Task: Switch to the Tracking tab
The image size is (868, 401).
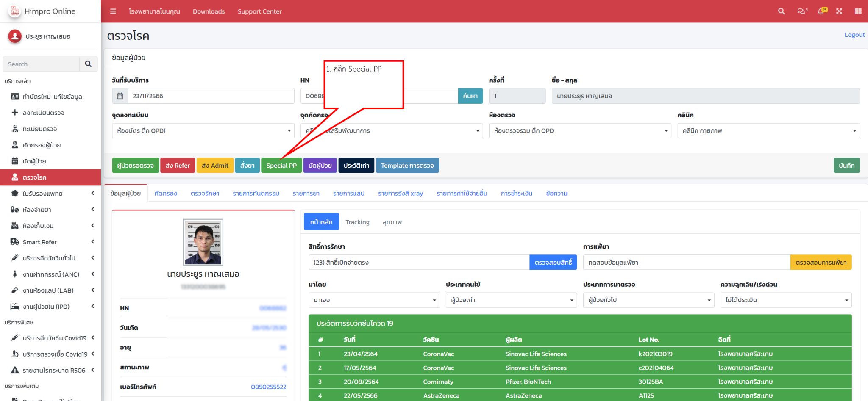Action: (357, 221)
